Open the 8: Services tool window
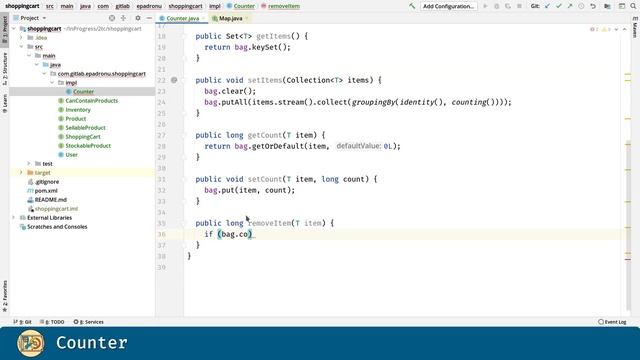640x360 pixels. pos(89,322)
